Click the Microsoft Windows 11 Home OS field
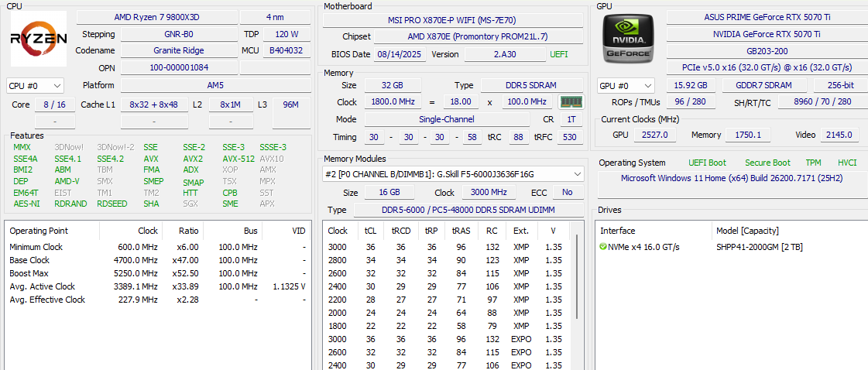The width and height of the screenshot is (868, 370). tap(731, 178)
